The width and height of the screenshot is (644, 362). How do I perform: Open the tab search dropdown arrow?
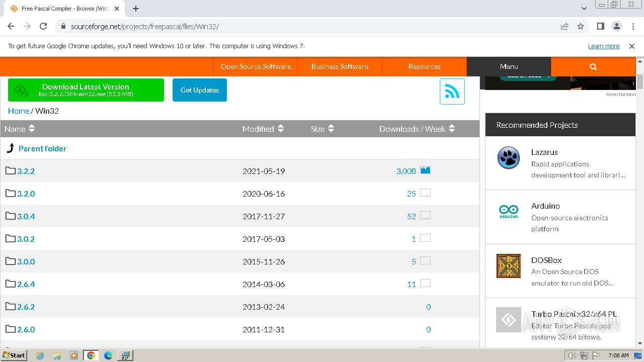584,8
